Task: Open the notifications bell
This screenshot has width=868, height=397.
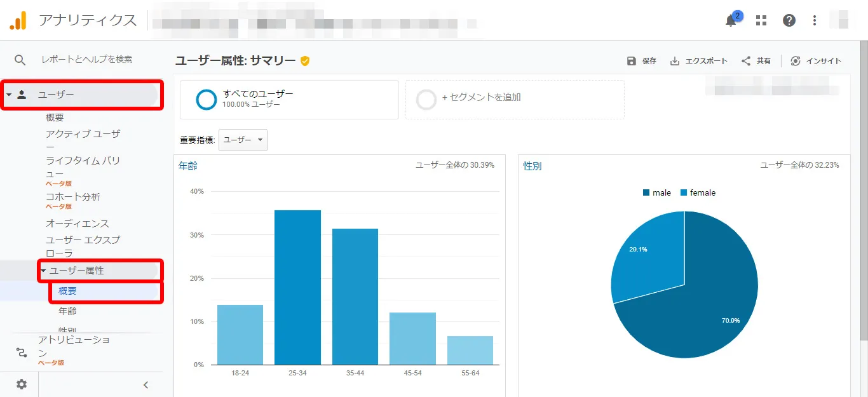Action: point(730,20)
